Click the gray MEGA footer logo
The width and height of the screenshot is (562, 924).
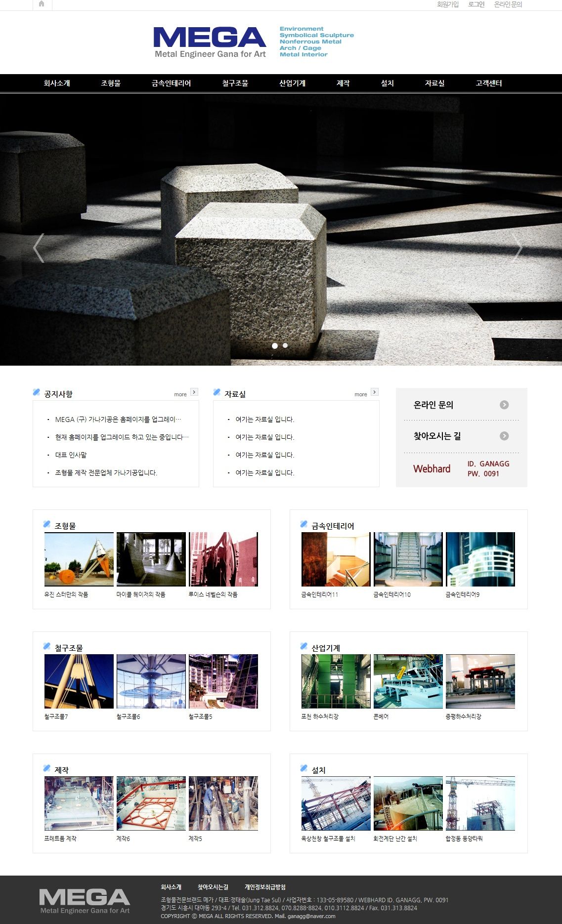tap(85, 901)
